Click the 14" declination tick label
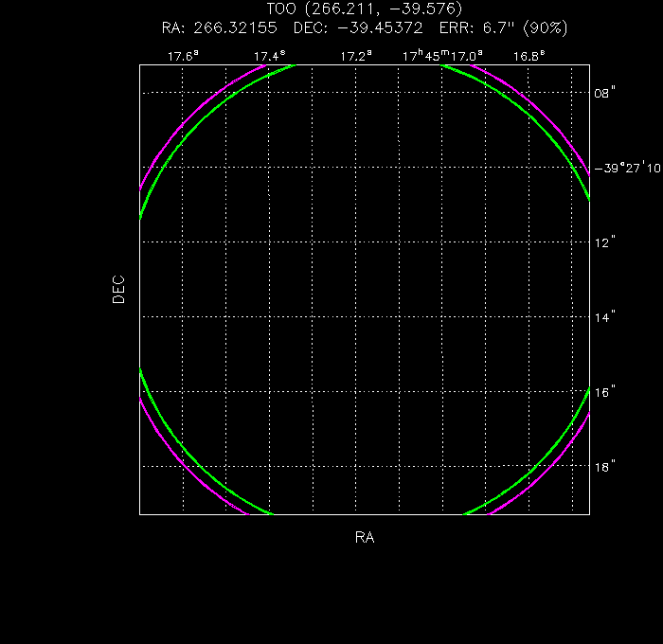This screenshot has width=663, height=644. pyautogui.click(x=604, y=317)
